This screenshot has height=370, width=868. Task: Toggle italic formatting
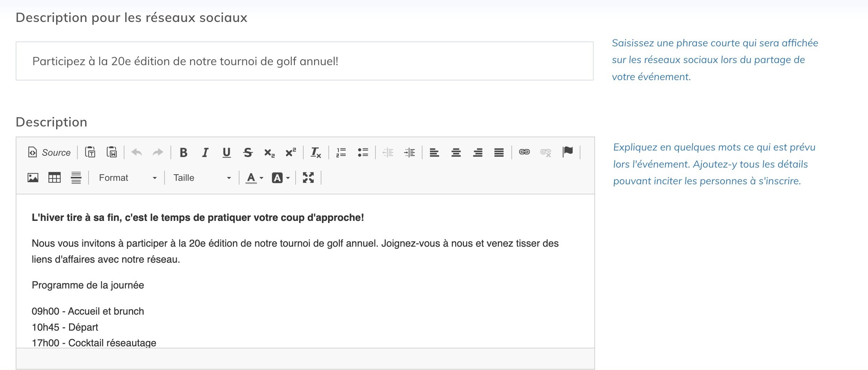[x=205, y=152]
